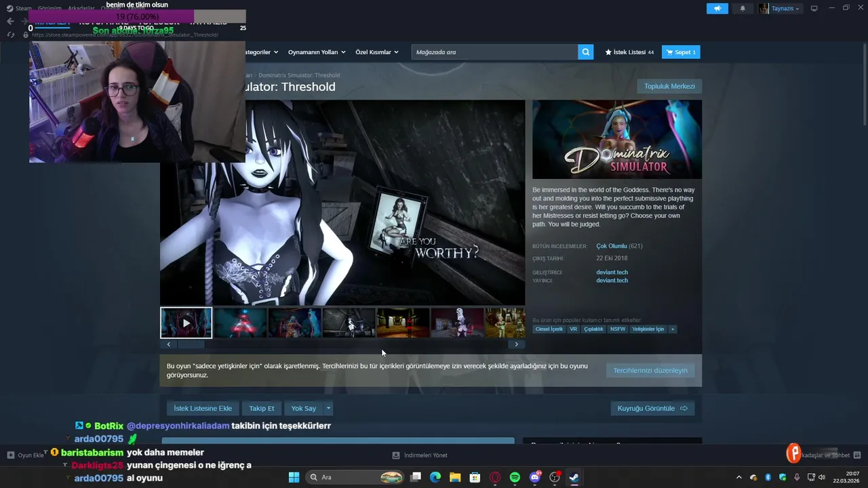Click the Steam taskbar icon
The width and height of the screenshot is (868, 488).
coord(574,477)
